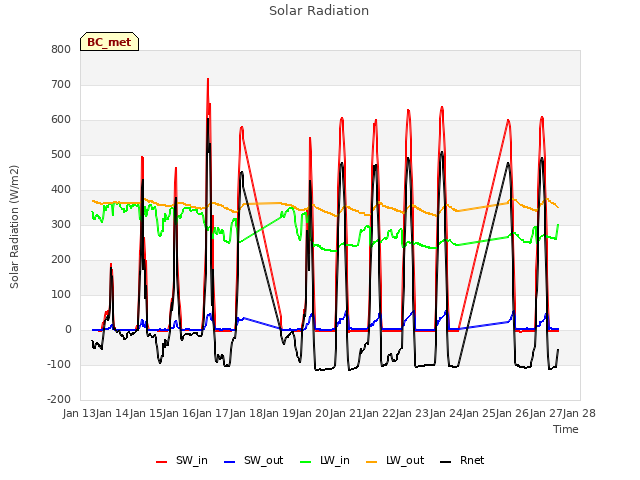Image resolution: width=640 pixels, height=480 pixels.
Task: Toggle the LW_in legend entry
Action: [x=325, y=460]
